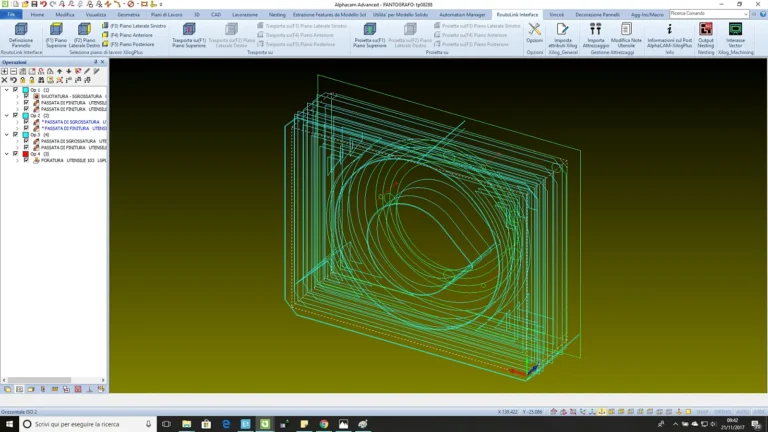Open File Explorer from taskbar
The width and height of the screenshot is (768, 432).
pyautogui.click(x=187, y=424)
